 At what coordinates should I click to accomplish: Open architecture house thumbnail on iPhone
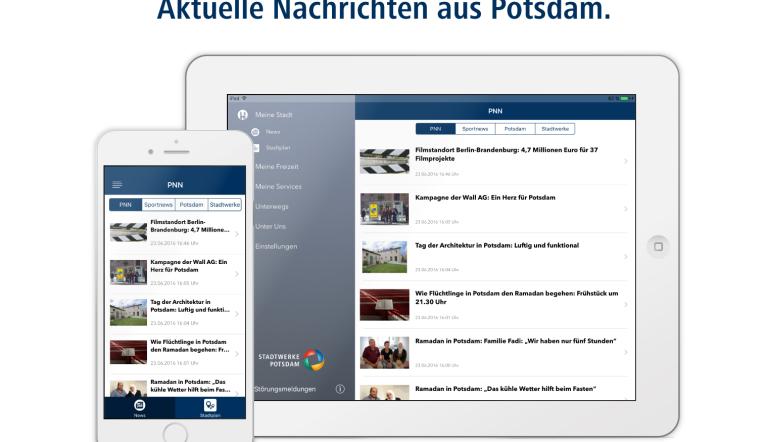tap(128, 312)
